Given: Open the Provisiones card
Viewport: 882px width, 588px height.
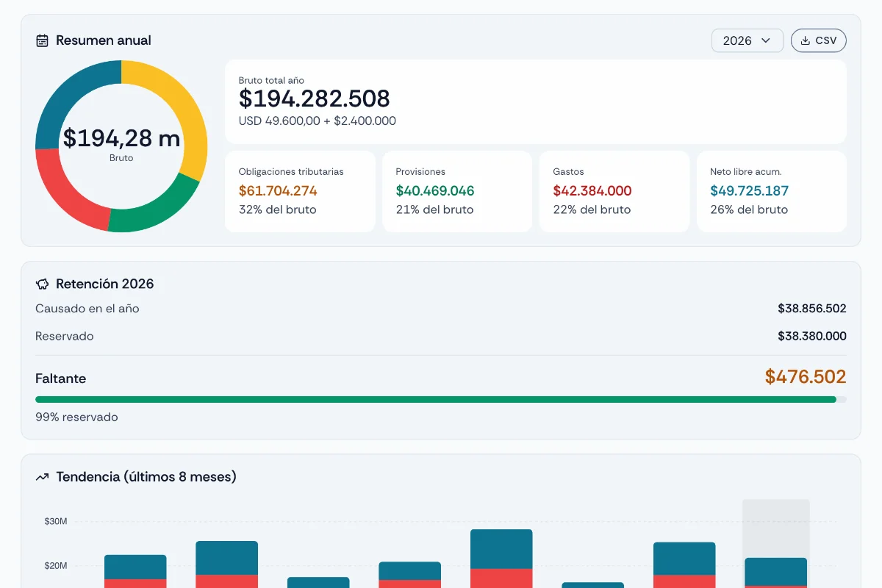Looking at the screenshot, I should point(457,192).
